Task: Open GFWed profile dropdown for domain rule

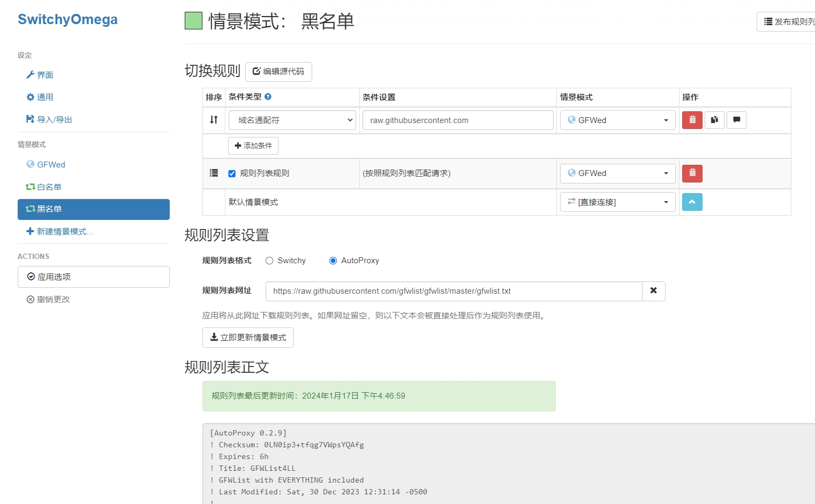Action: [618, 120]
